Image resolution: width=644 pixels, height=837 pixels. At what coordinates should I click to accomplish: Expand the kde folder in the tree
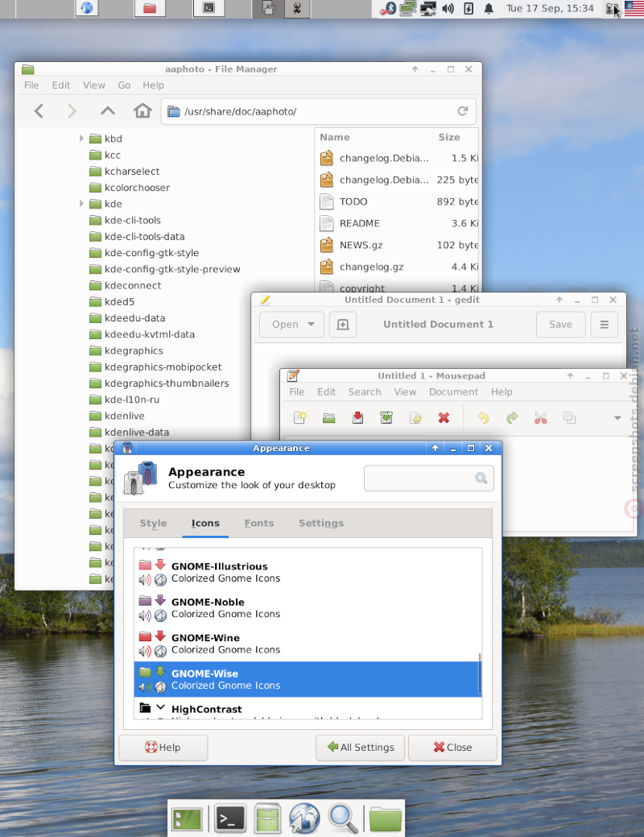point(81,203)
